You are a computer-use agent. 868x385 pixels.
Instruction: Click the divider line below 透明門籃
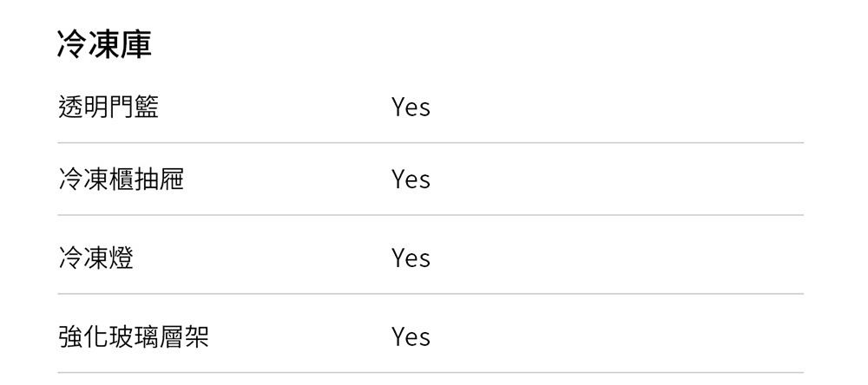point(431,143)
